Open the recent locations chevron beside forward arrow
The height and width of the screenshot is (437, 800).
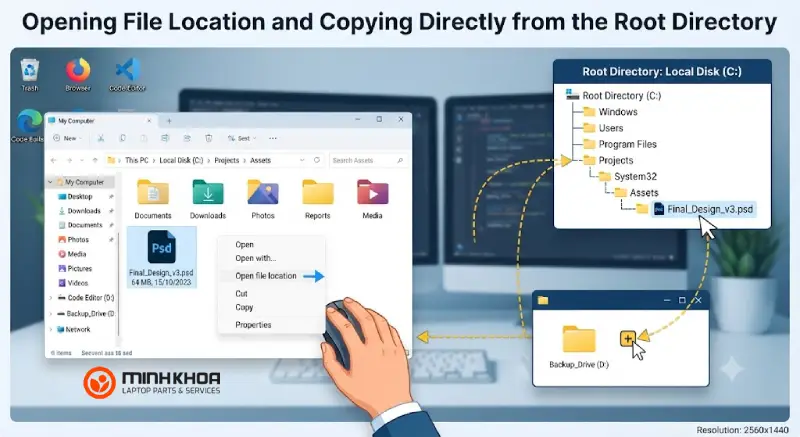82,160
